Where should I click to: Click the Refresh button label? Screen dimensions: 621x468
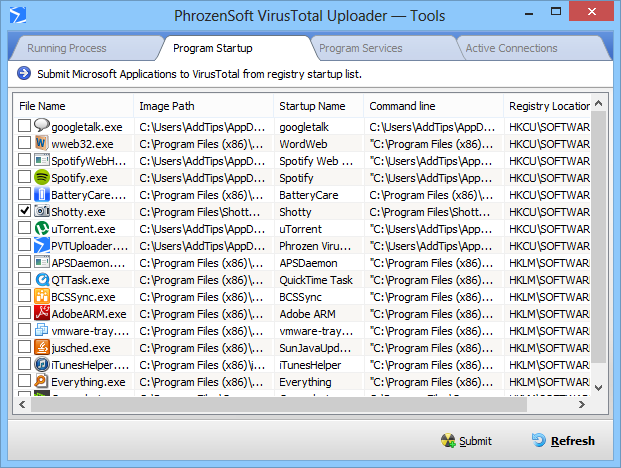[573, 441]
